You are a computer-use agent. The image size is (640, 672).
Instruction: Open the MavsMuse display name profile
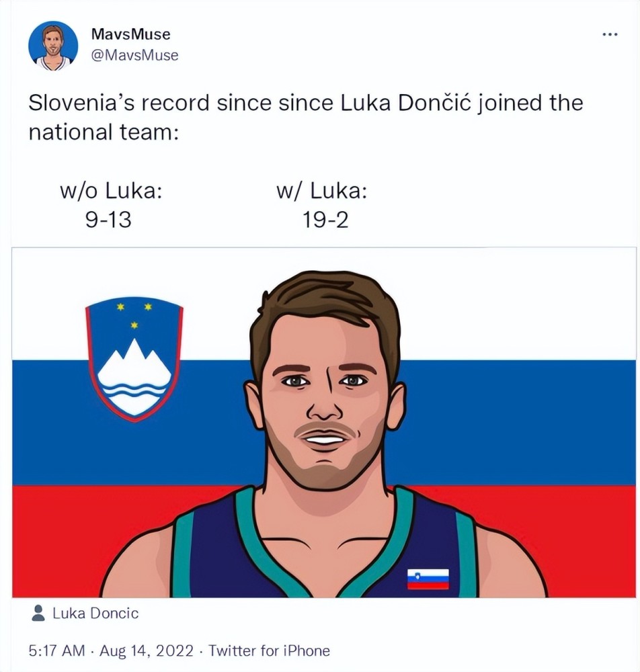click(130, 34)
